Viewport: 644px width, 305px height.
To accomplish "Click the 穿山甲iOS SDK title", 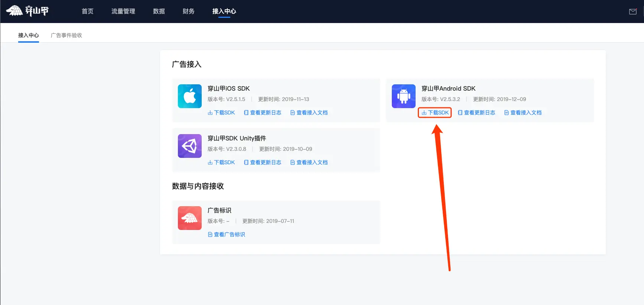I will 229,88.
